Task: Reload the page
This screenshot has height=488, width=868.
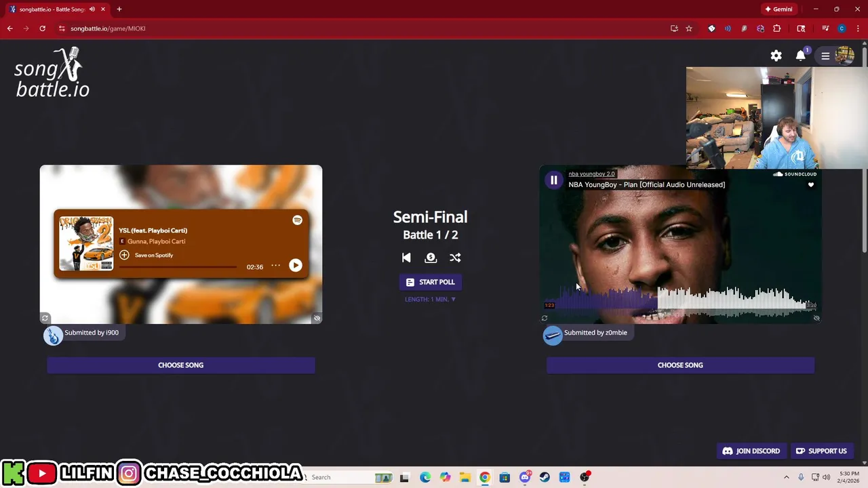Action: pos(42,28)
